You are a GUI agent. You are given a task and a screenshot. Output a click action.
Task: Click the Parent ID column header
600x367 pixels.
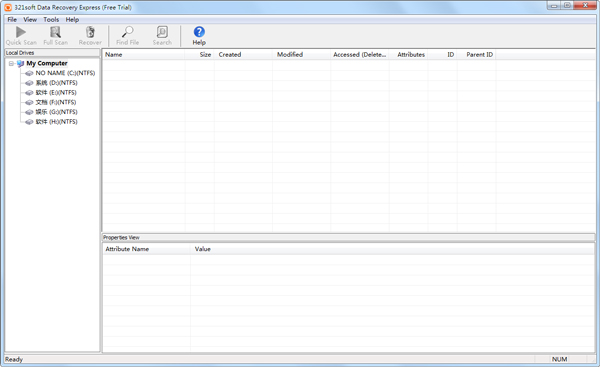click(476, 55)
